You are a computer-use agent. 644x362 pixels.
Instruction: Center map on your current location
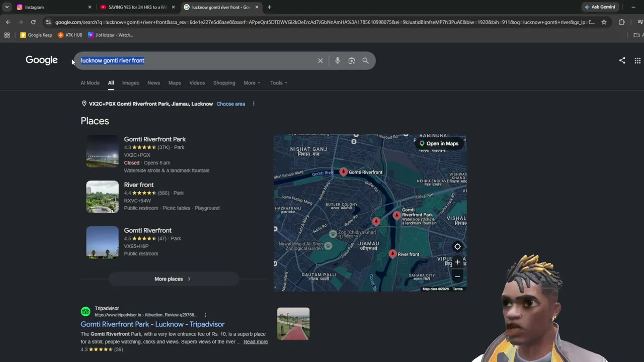point(457,247)
